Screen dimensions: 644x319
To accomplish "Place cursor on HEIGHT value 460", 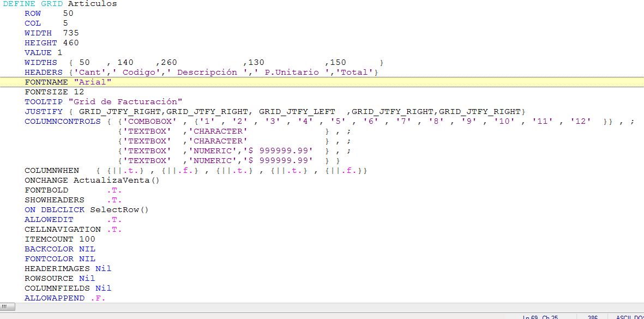I will click(70, 43).
